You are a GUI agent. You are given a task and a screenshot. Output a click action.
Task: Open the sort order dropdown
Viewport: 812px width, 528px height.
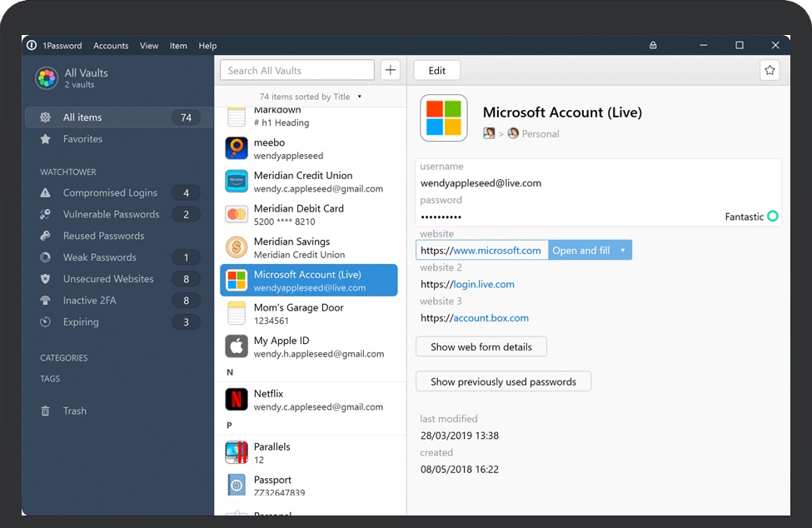pyautogui.click(x=360, y=97)
